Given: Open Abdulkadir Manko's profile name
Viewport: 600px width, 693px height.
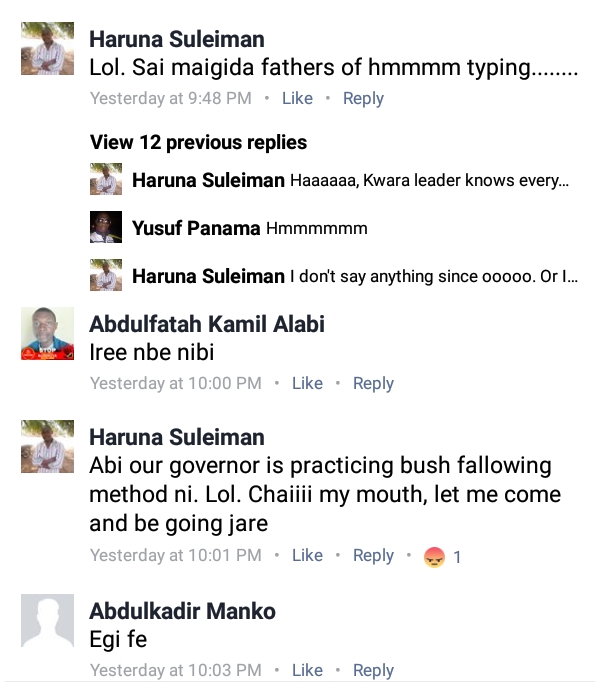Looking at the screenshot, I should pyautogui.click(x=182, y=611).
